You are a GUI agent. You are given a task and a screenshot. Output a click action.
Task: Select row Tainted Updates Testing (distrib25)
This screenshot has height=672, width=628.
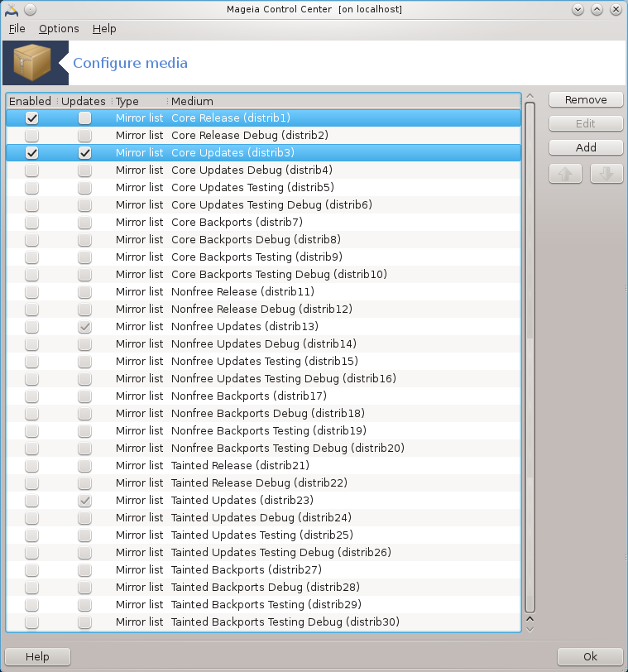click(263, 535)
